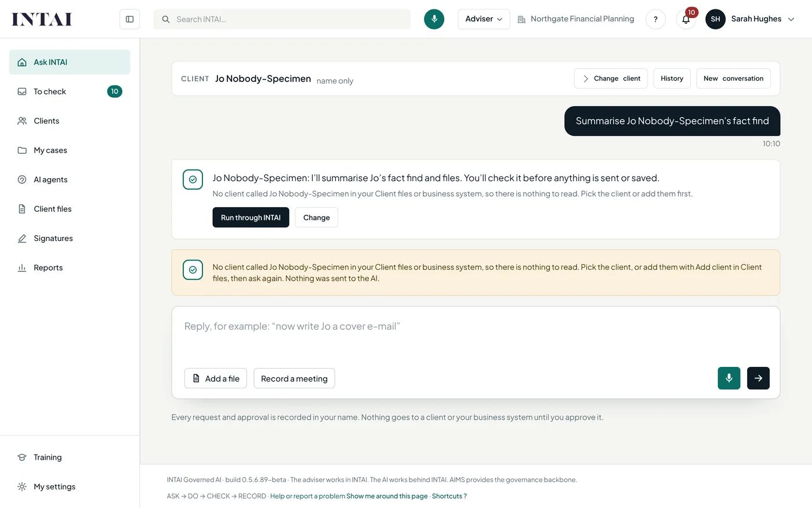Click the Client files document icon
Screen dimensions: 812x508
click(22, 209)
